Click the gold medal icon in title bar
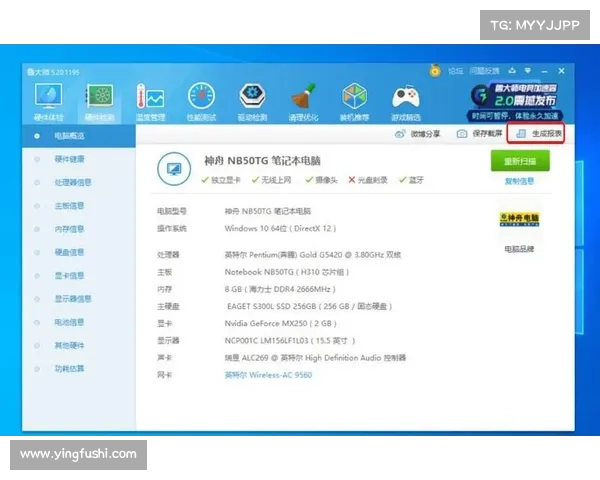The width and height of the screenshot is (600, 480). 435,70
